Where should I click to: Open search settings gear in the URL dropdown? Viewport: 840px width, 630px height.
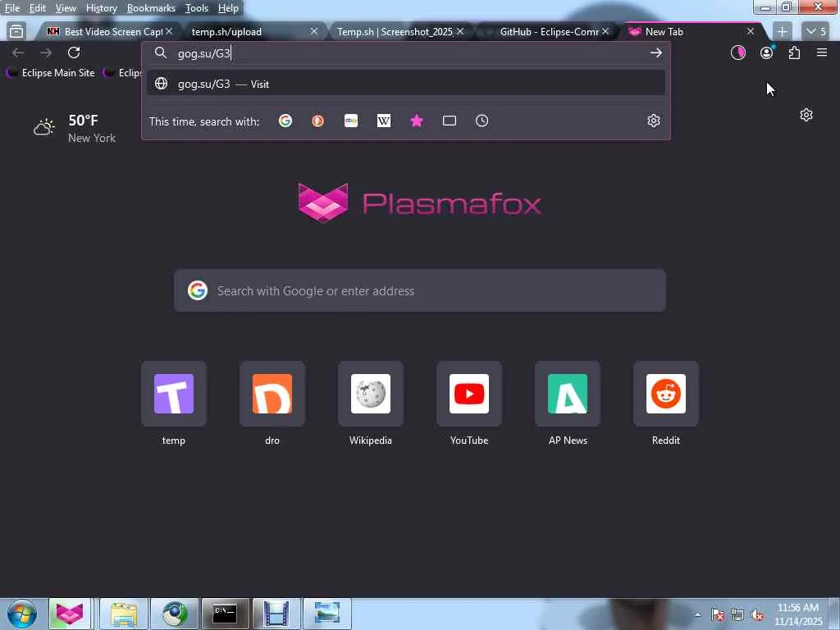pos(653,121)
